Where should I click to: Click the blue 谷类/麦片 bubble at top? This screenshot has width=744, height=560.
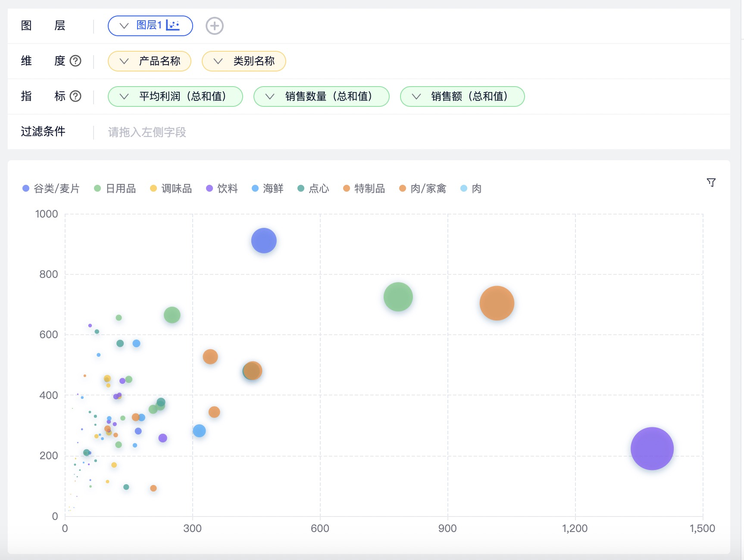(x=264, y=240)
